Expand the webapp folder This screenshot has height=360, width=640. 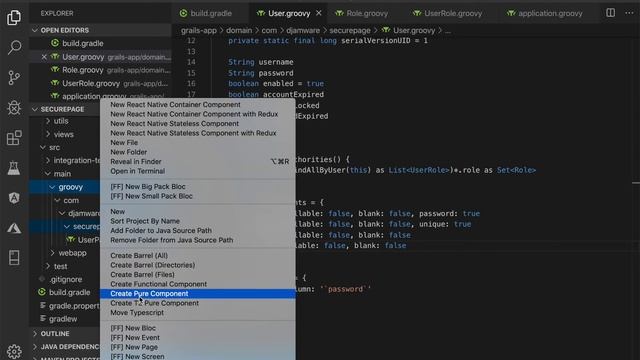tap(72, 253)
